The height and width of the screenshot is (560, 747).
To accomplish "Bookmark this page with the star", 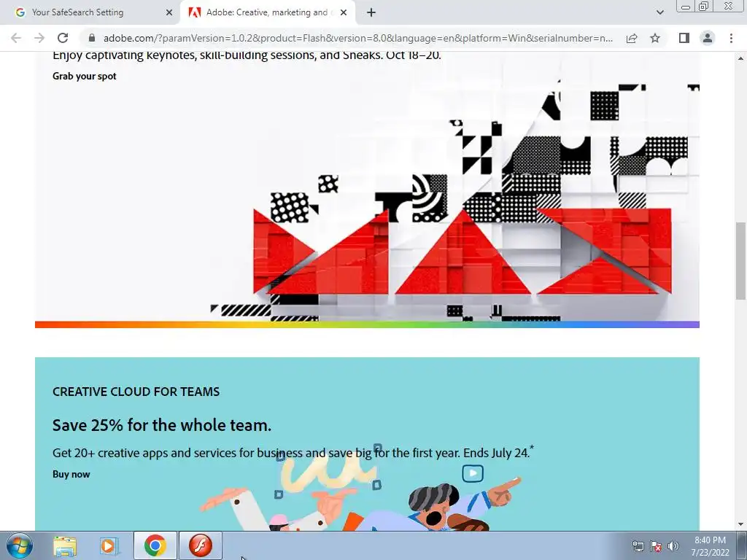I will pos(655,38).
